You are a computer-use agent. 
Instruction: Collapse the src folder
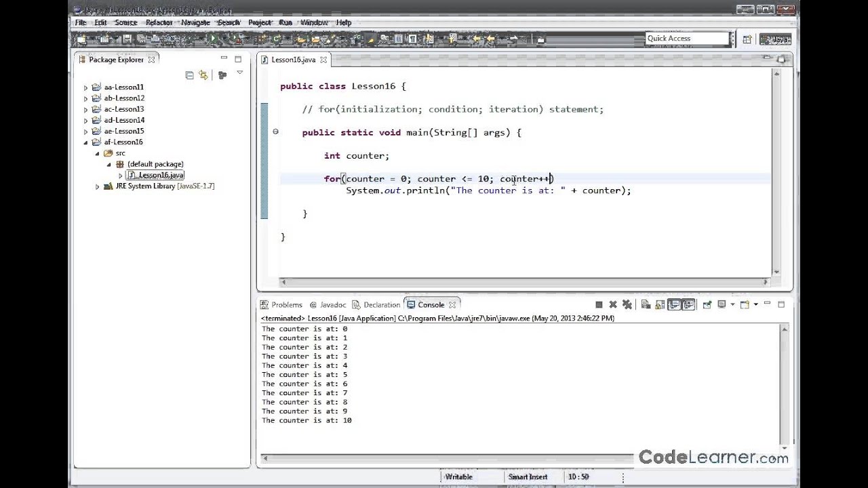click(x=98, y=154)
